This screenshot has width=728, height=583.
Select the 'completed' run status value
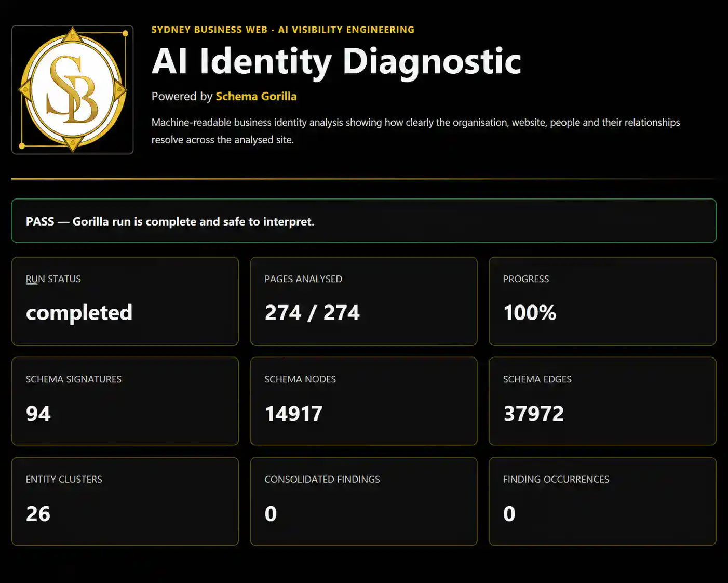click(79, 313)
